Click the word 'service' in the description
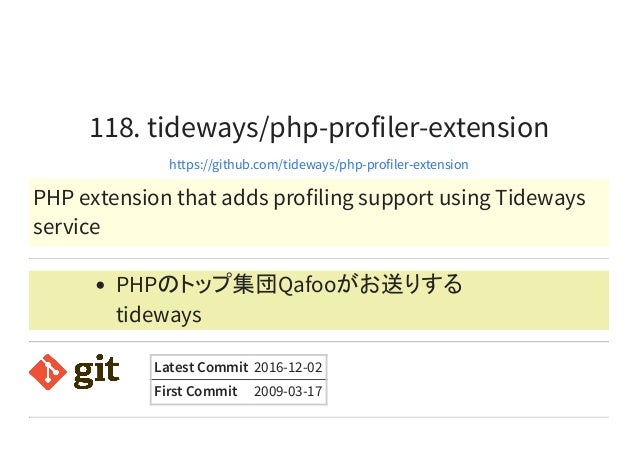This screenshot has width=638, height=465. coord(67,227)
